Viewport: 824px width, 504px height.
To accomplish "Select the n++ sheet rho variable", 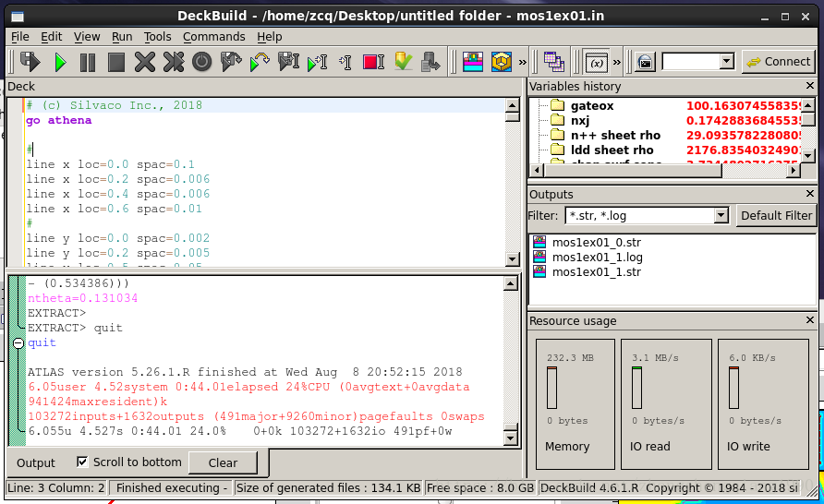I will pyautogui.click(x=615, y=135).
